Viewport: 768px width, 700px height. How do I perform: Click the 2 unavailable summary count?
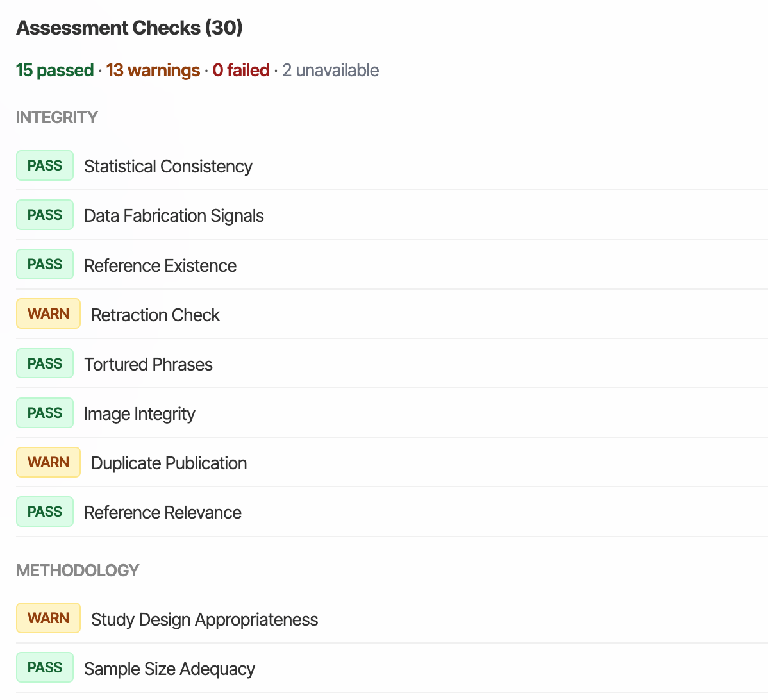(331, 71)
